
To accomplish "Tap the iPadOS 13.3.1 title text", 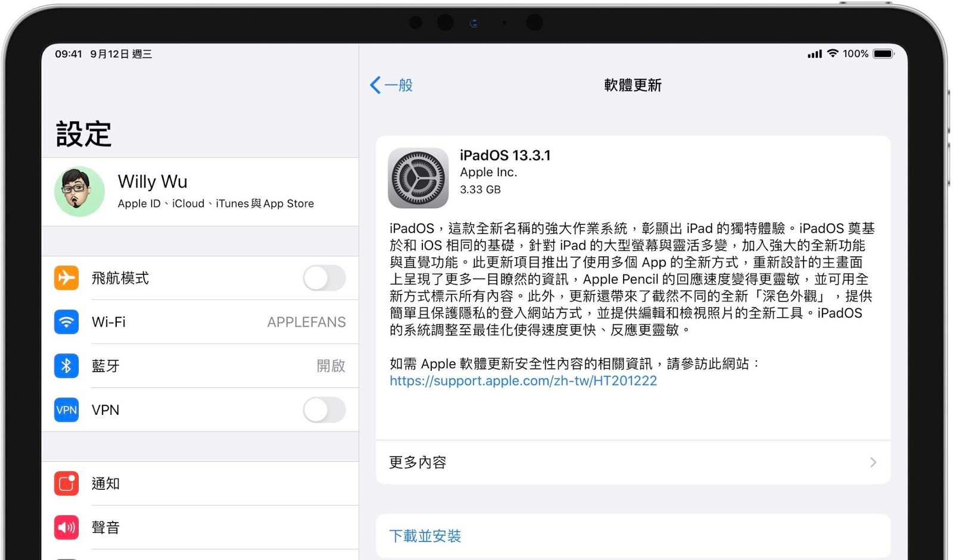I will 505,155.
